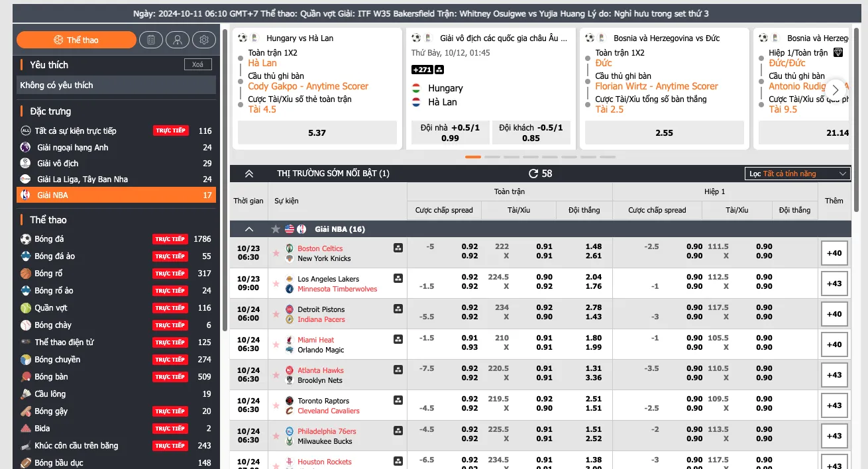
Task: Show next featured cards with right arrow
Action: coord(836,89)
